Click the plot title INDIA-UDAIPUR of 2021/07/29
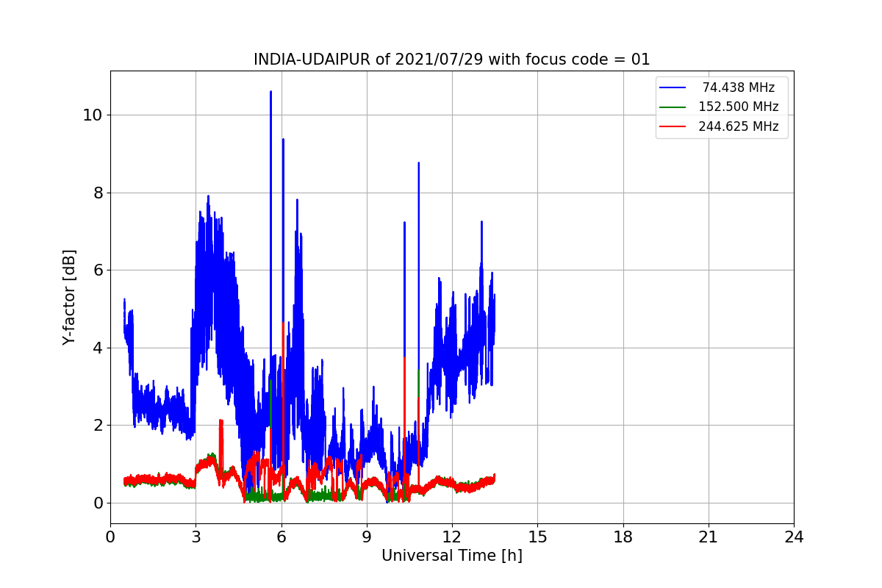Screen dimensions: 882x588 451,60
